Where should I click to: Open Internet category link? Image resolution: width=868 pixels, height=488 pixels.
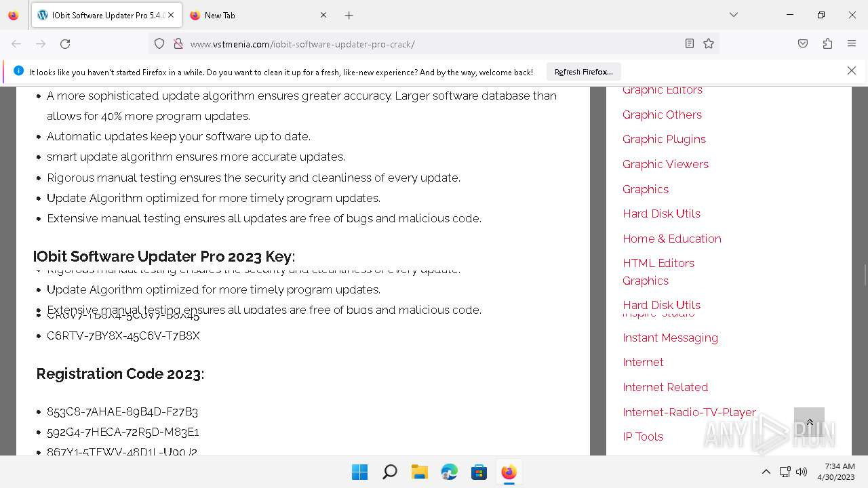point(643,362)
